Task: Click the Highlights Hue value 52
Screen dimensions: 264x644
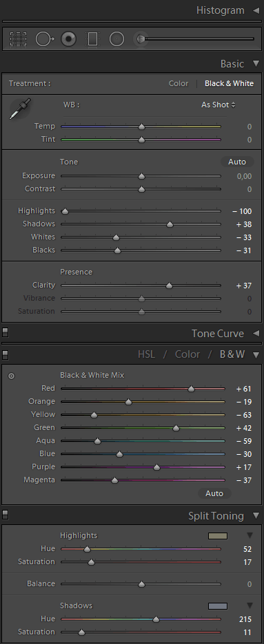Action: click(x=247, y=549)
